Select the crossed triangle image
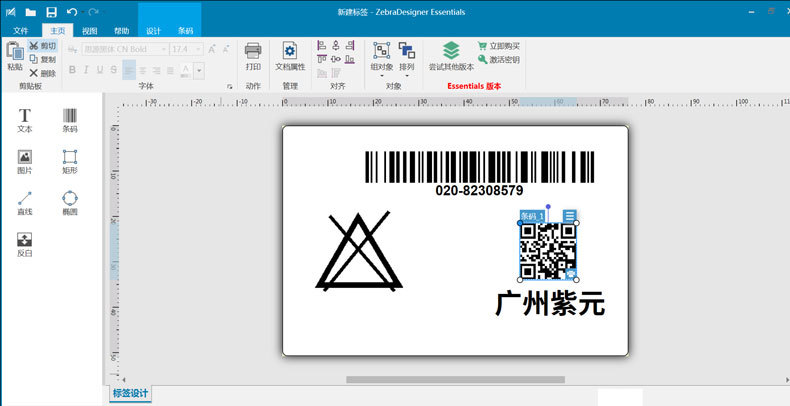The width and height of the screenshot is (790, 406). pos(359,251)
